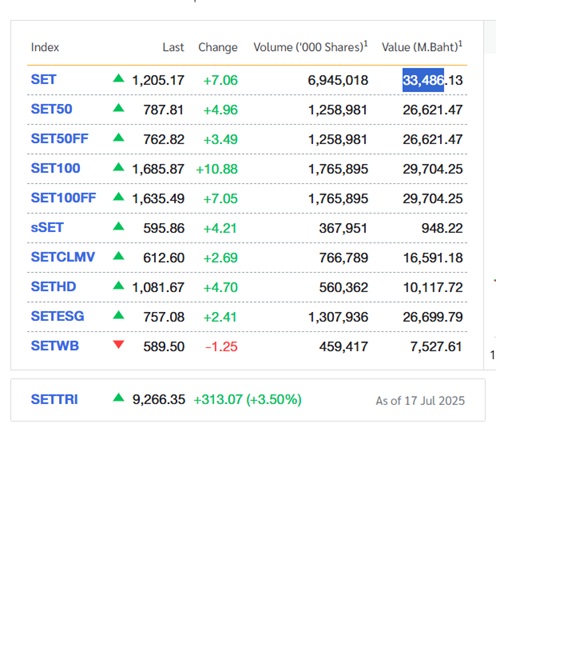The height and width of the screenshot is (653, 570).
Task: Click the green up arrow for SET50FF
Action: tap(119, 137)
